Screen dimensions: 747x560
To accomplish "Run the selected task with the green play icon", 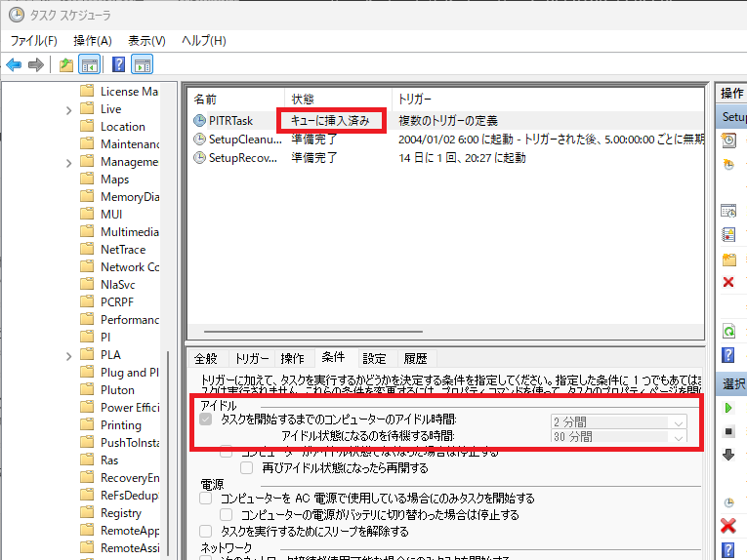I will click(x=727, y=408).
